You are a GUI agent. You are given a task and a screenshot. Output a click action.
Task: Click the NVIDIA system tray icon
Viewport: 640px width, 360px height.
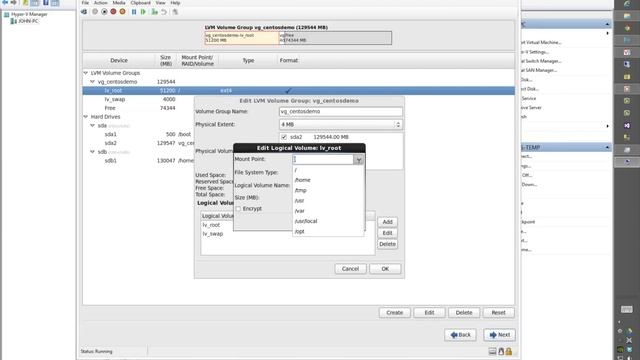[x=620, y=349]
